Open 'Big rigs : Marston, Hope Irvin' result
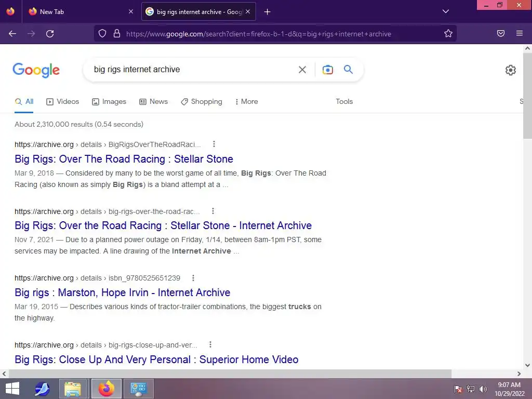The height and width of the screenshot is (399, 532). [x=123, y=292]
